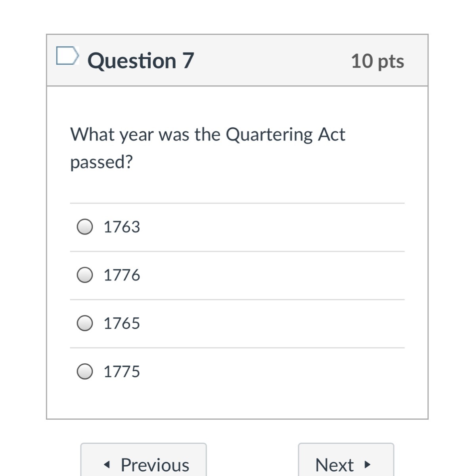Flag Question 7 for review
The height and width of the screenshot is (476, 475).
[67, 56]
